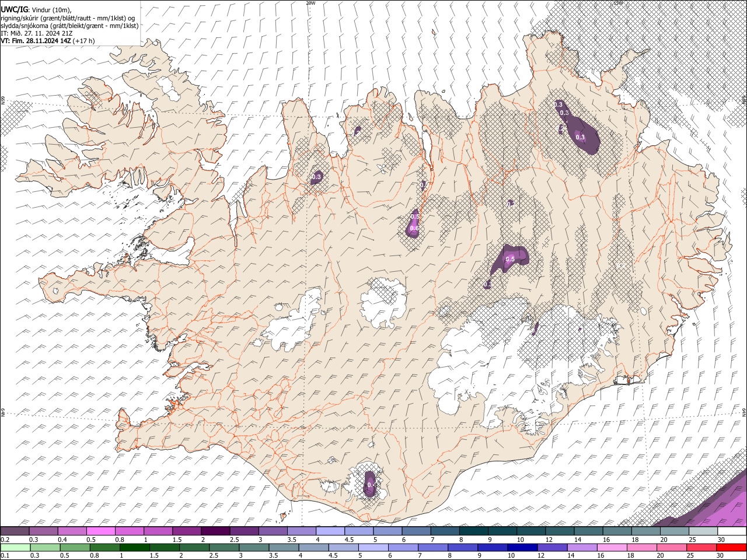Screen dimensions: 747x560
Task: Pick the upper legend swatch for 0.2–0.3
Action: (x=15, y=531)
